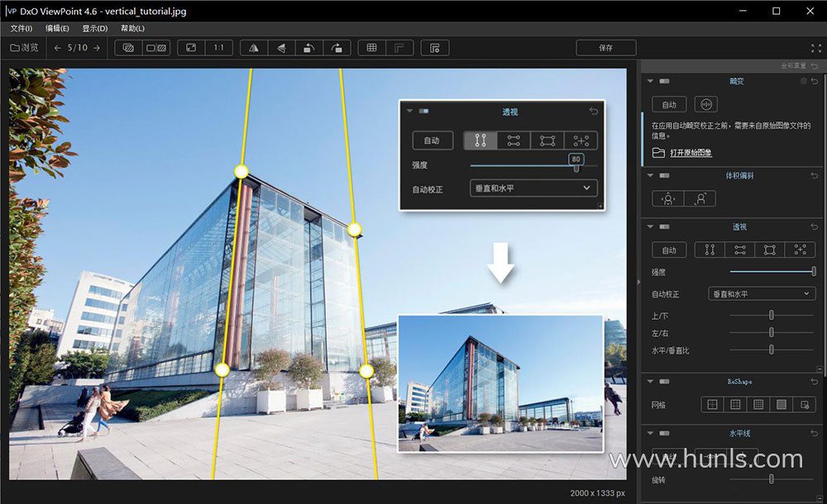Click the 旋转 slider handle
Image resolution: width=827 pixels, height=504 pixels.
pos(771,479)
